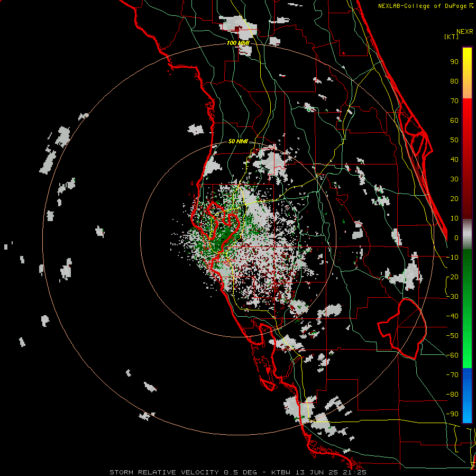Click the -10 value on velocity scale
The height and width of the screenshot is (476, 476).
pyautogui.click(x=452, y=258)
